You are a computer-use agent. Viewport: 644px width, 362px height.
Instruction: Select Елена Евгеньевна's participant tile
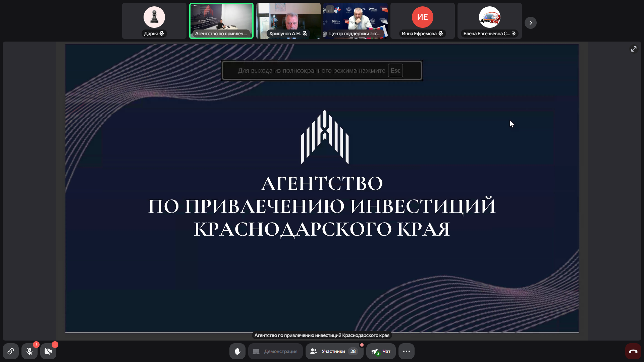click(x=490, y=21)
